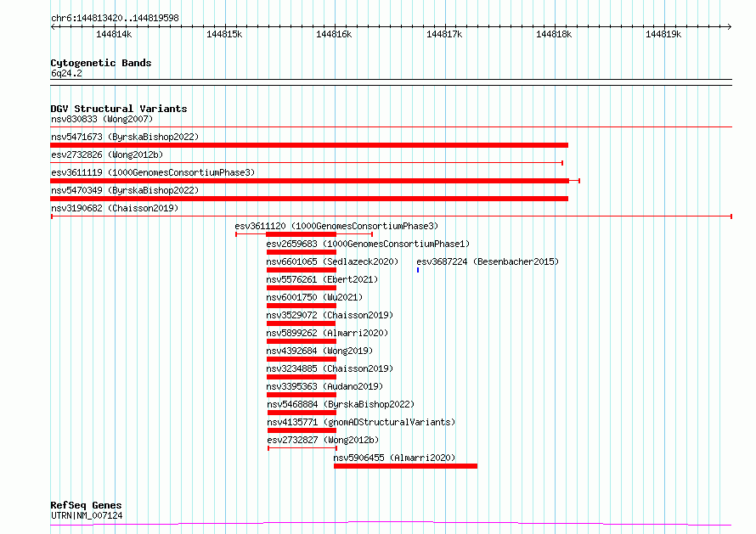This screenshot has width=756, height=534.
Task: Click the esv3611120 (1000GenomesConsortiumPhase3) label
Action: point(336,226)
